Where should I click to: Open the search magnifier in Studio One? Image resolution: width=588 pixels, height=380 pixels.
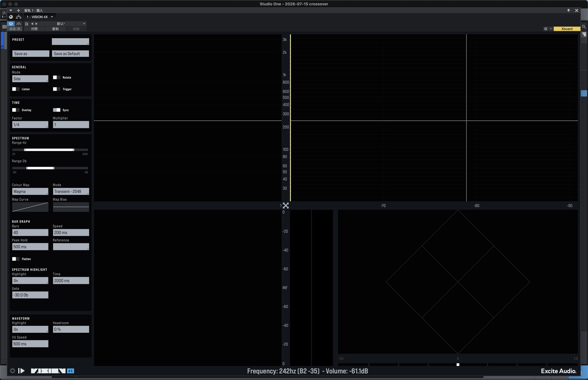coord(584,27)
